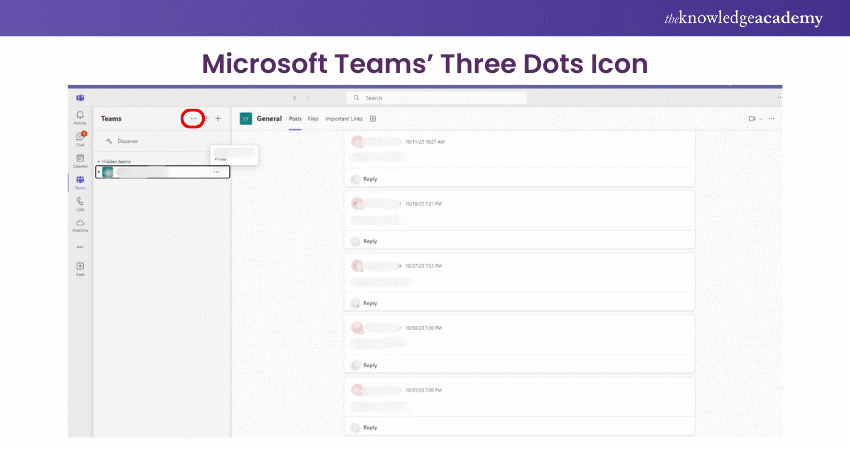Switch to the Files tab
The height and width of the screenshot is (450, 850).
(313, 118)
